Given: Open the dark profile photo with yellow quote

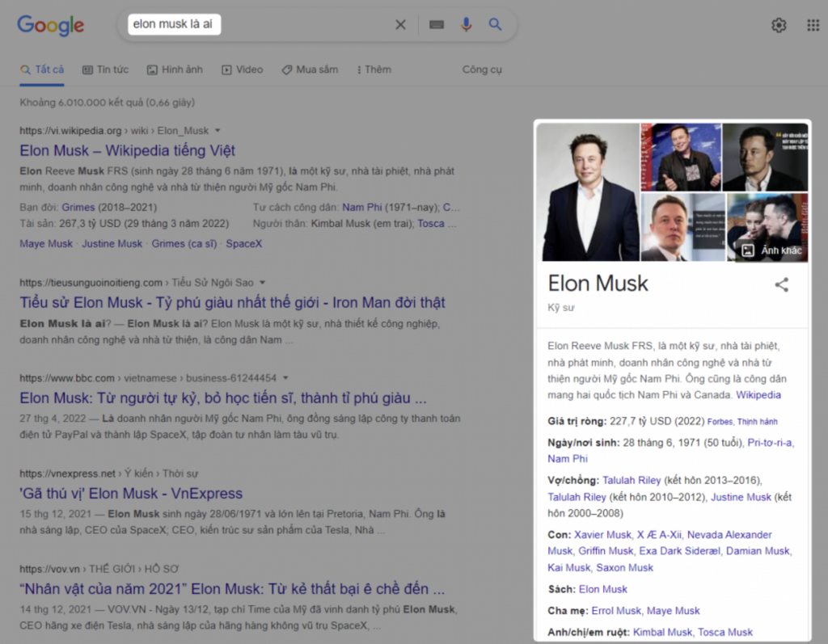Looking at the screenshot, I should tap(765, 158).
